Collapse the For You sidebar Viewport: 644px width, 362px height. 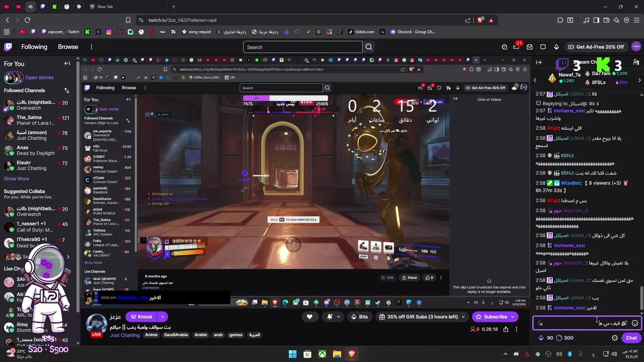point(67,63)
